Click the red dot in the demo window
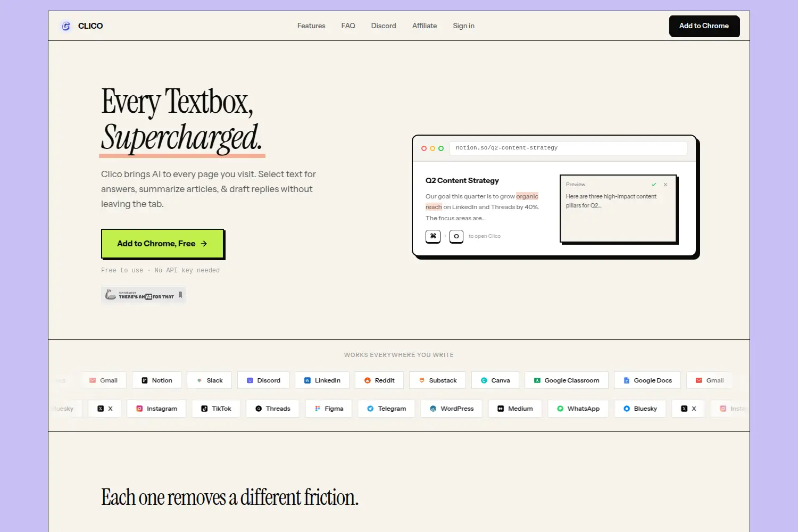The width and height of the screenshot is (798, 532). tap(424, 148)
